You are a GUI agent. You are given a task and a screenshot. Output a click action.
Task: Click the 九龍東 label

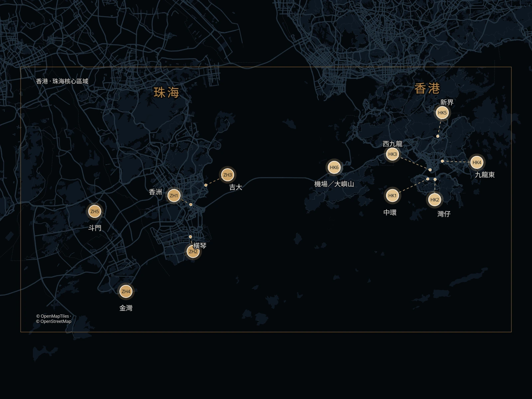pyautogui.click(x=485, y=175)
